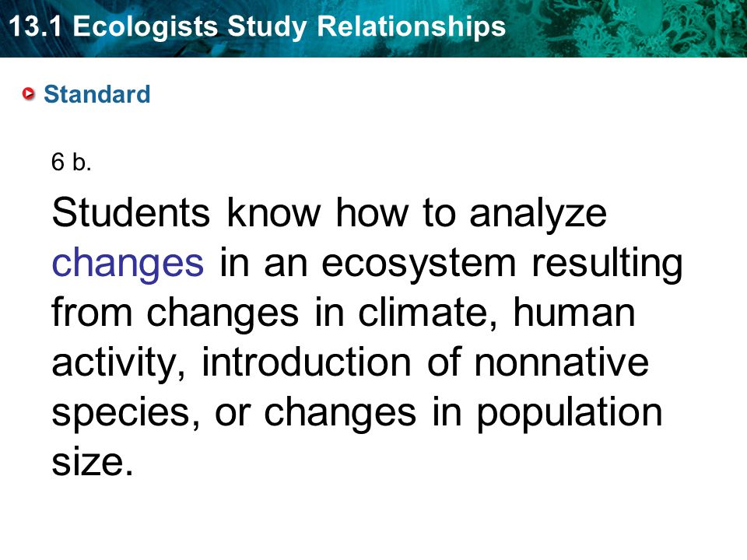Screen dimensions: 747x560
Task: Select the word 'climate,' in the third line
Action: [427, 313]
